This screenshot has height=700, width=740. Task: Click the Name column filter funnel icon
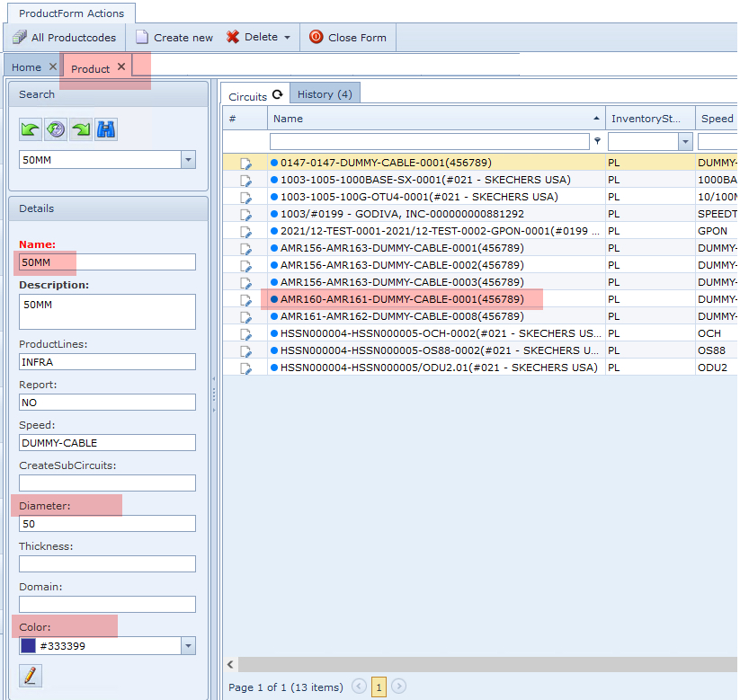coord(597,141)
